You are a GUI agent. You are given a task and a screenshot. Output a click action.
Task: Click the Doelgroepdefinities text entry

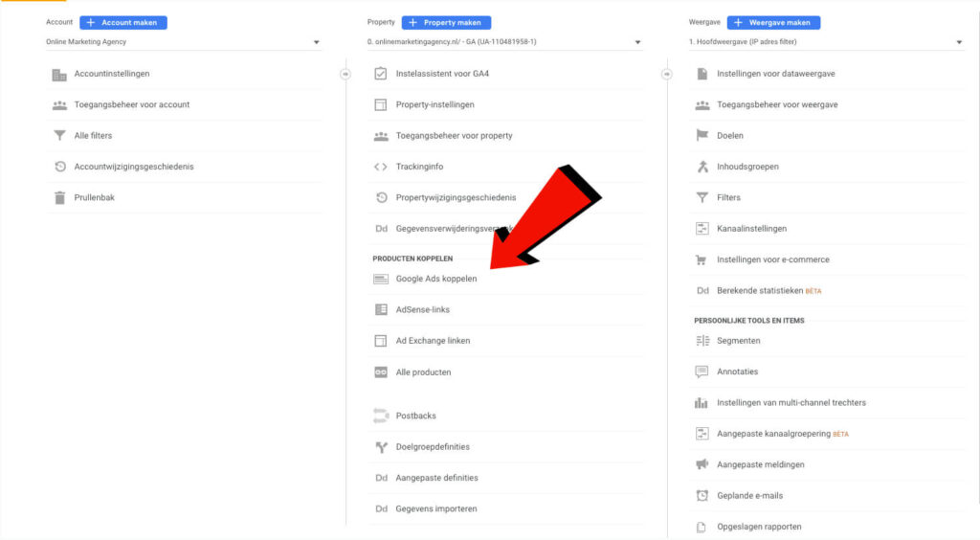click(433, 447)
